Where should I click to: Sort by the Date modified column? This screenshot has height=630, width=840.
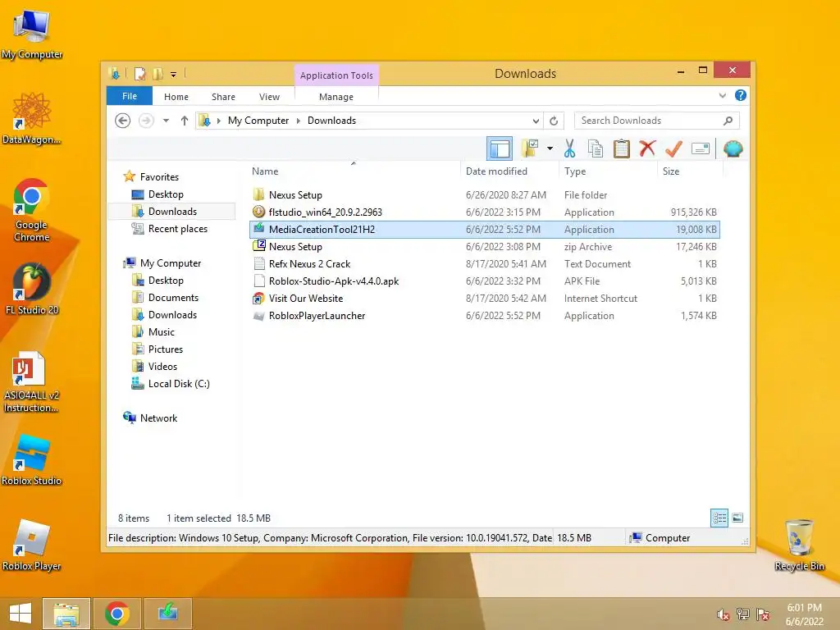point(509,171)
